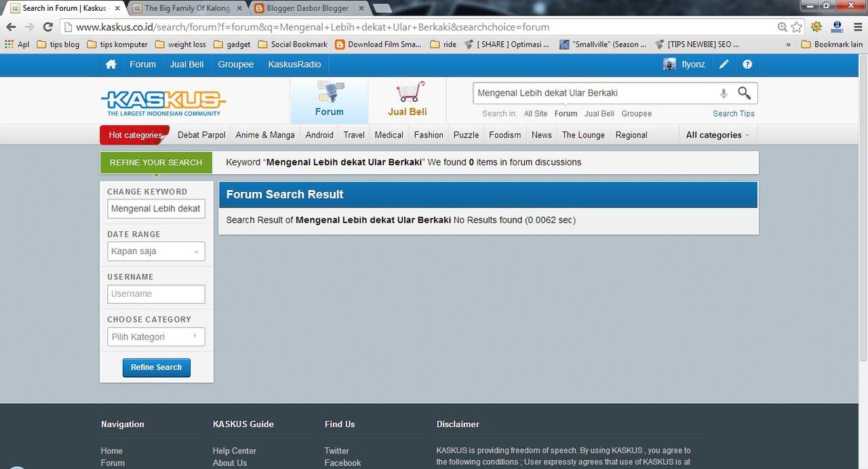Open Debat Parpol category

coord(201,135)
